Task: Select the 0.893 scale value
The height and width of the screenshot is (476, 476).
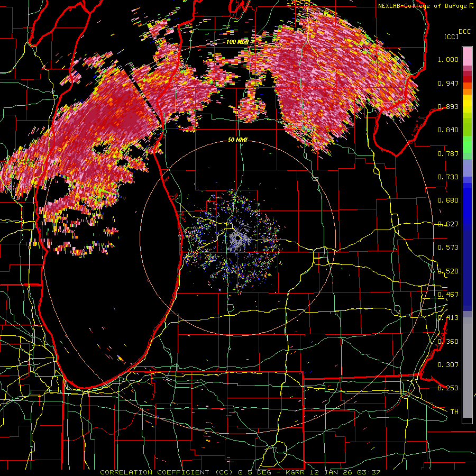Action: tap(448, 106)
